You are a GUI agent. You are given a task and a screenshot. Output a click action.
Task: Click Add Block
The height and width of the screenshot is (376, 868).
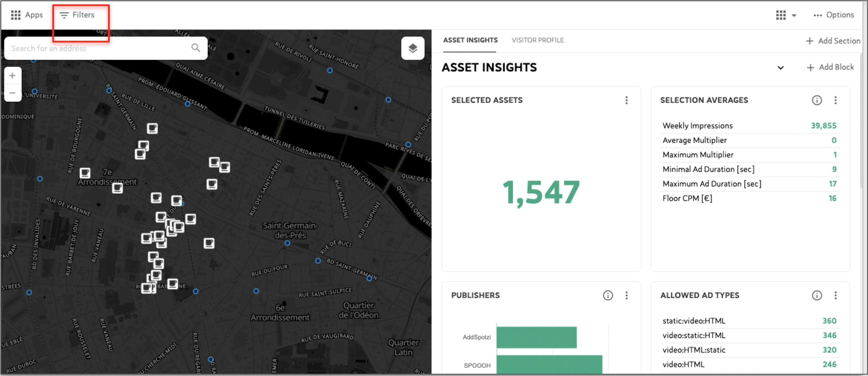[830, 67]
